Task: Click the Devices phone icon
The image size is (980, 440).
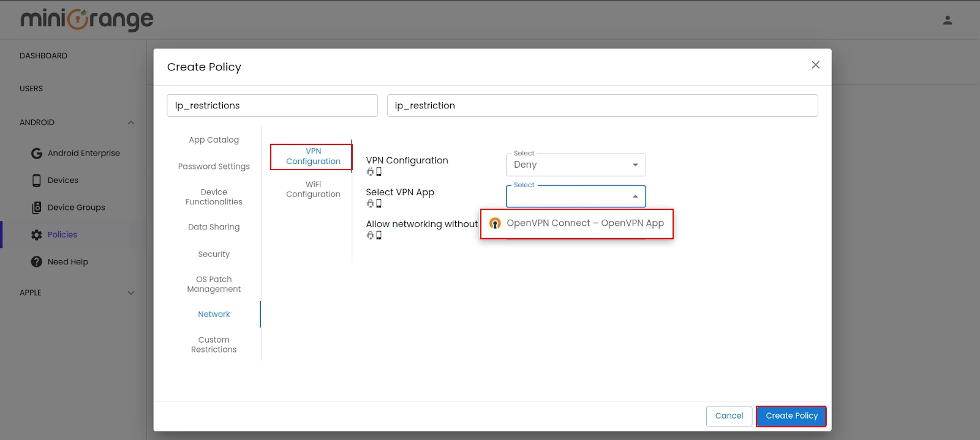Action: coord(37,181)
